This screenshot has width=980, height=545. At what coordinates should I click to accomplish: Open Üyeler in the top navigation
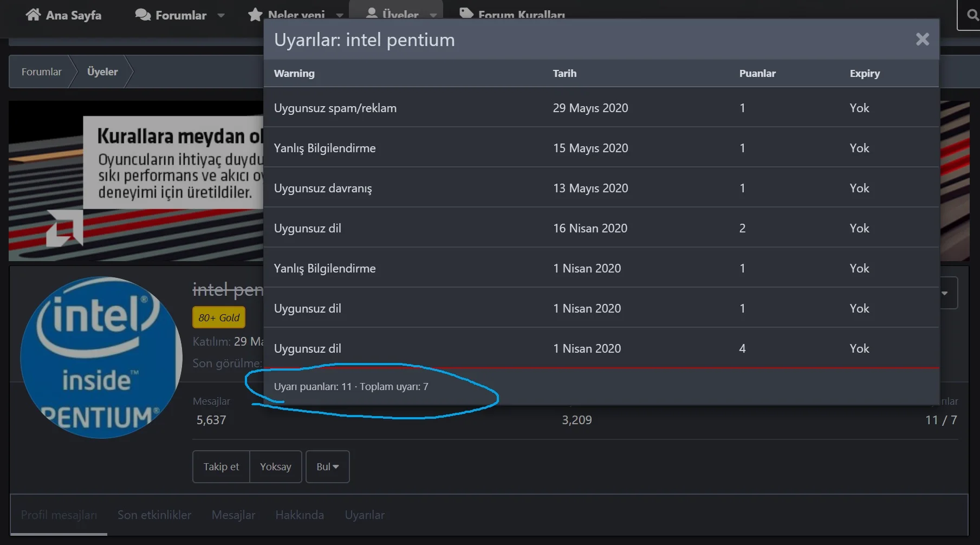pyautogui.click(x=400, y=14)
